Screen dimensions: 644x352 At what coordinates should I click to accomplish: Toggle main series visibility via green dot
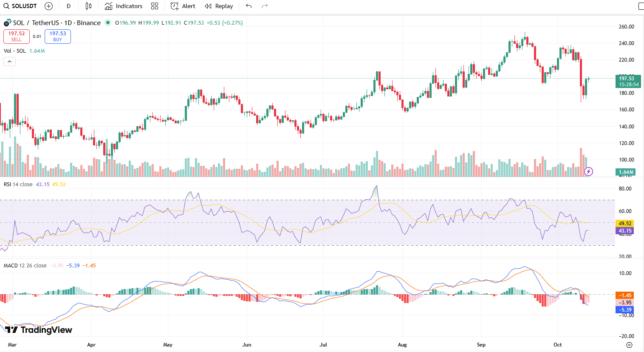(x=108, y=23)
